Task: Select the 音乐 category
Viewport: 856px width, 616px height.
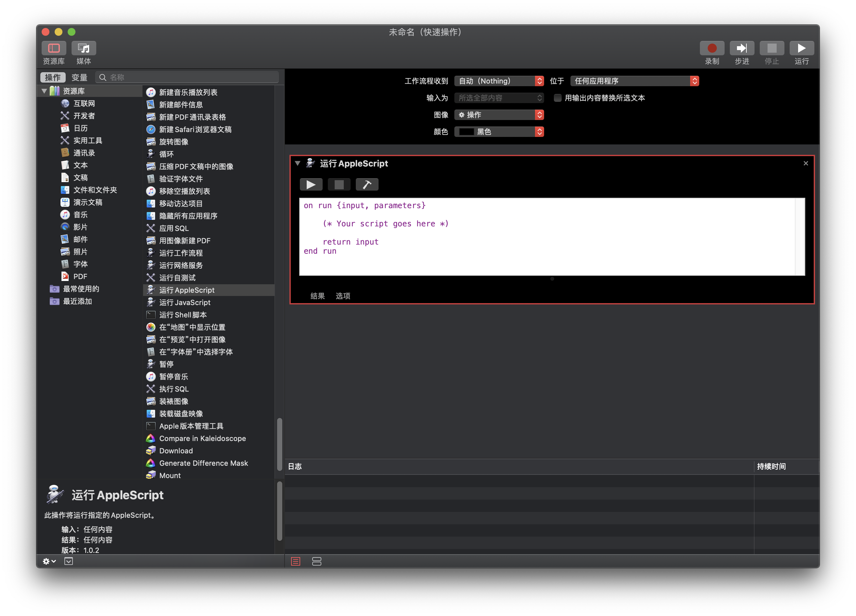Action: [x=80, y=215]
